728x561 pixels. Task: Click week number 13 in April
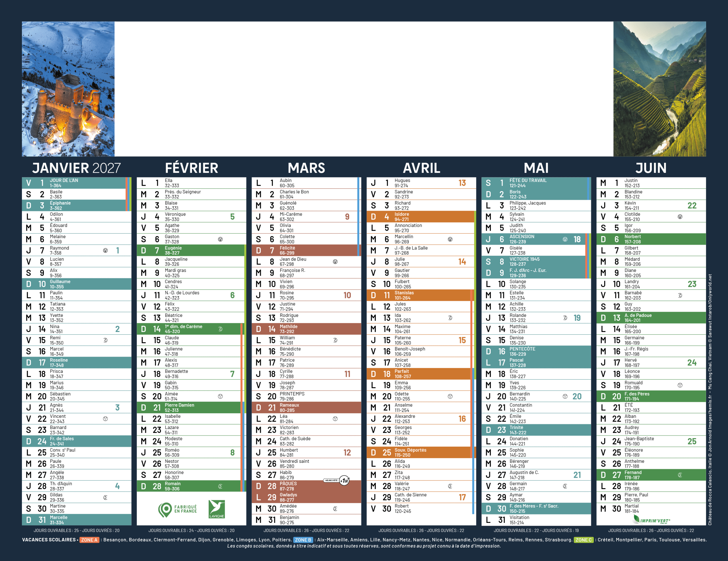(462, 183)
